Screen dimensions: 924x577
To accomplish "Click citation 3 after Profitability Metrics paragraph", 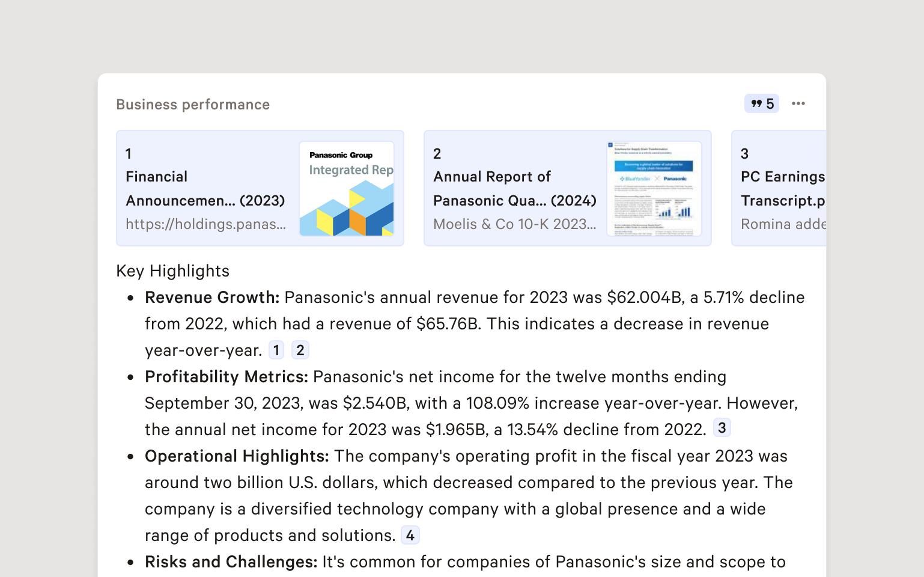I will coord(722,427).
